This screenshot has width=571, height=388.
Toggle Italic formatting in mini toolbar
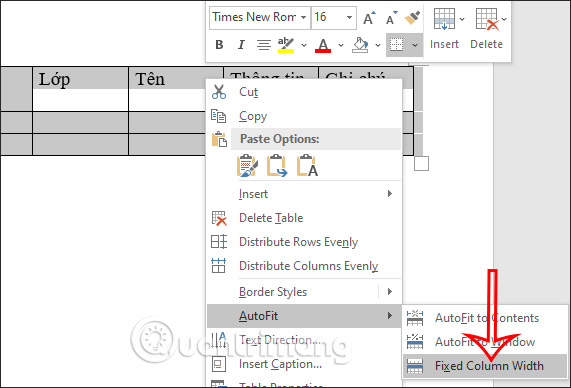point(241,45)
